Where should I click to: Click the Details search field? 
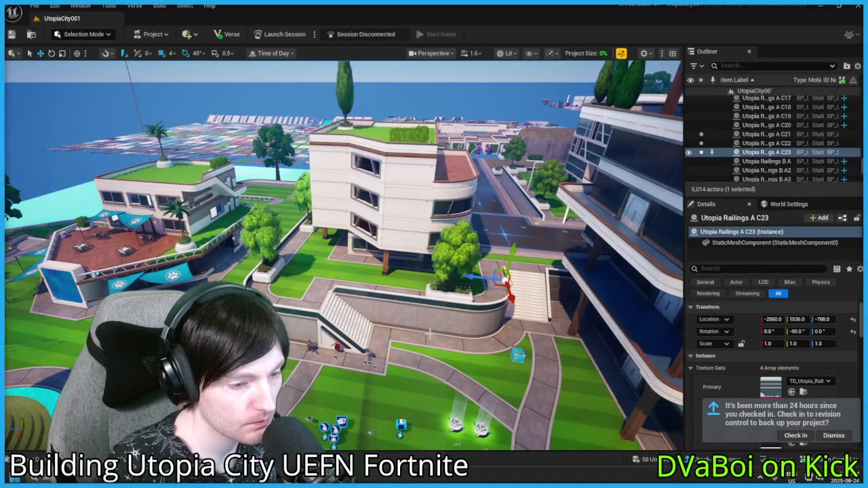pos(758,268)
